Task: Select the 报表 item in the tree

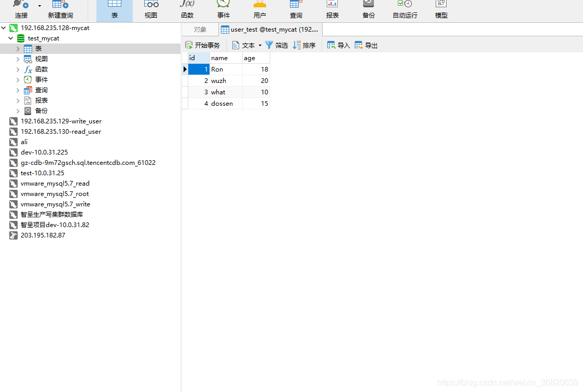Action: [x=41, y=101]
